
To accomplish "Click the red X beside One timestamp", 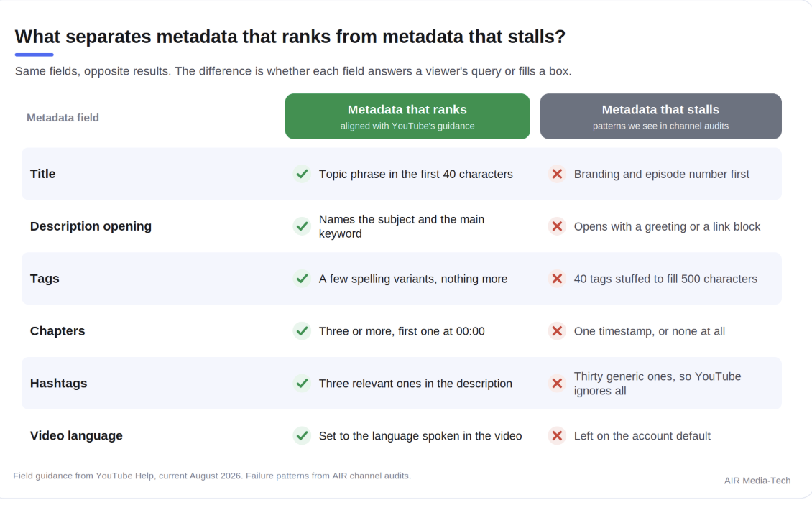I will point(557,331).
